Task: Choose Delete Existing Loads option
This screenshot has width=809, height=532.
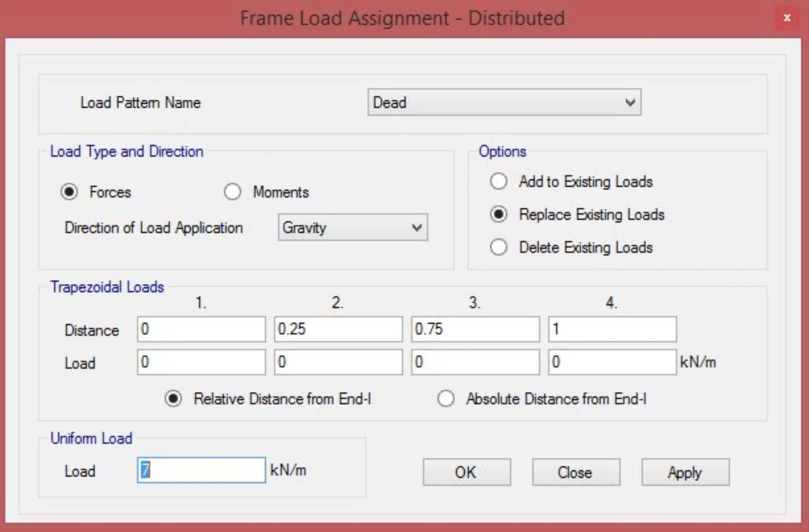Action: pos(498,247)
